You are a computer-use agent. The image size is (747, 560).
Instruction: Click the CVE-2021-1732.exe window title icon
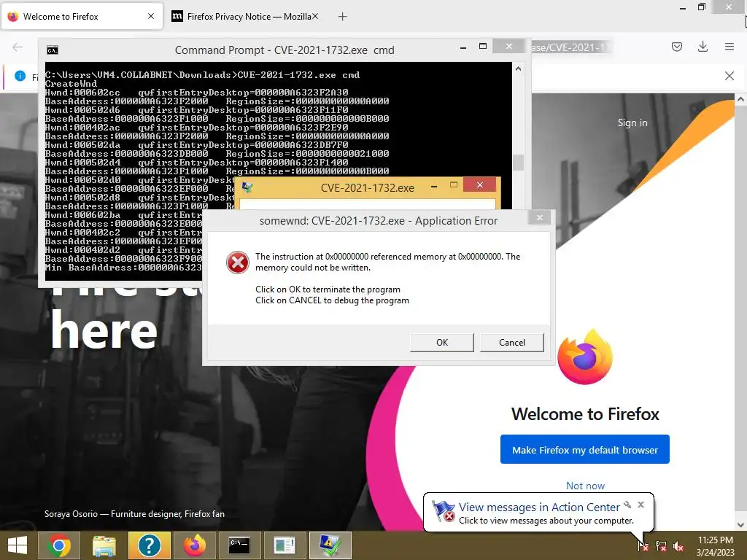[x=247, y=187]
